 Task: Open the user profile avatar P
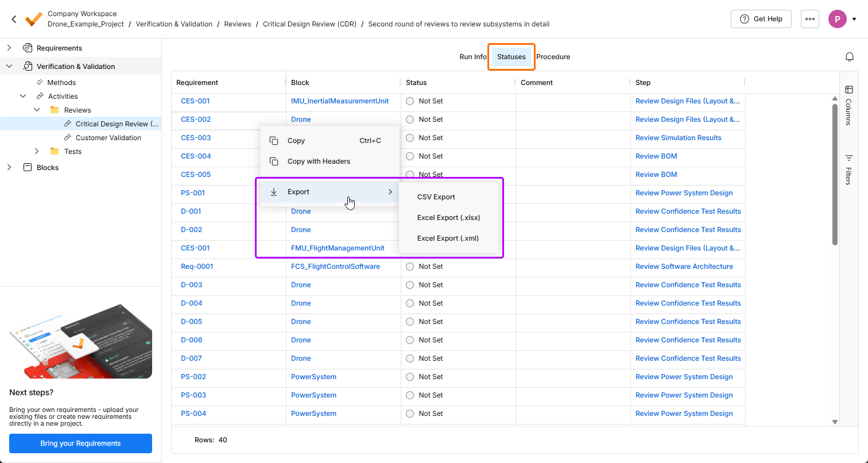pyautogui.click(x=837, y=19)
